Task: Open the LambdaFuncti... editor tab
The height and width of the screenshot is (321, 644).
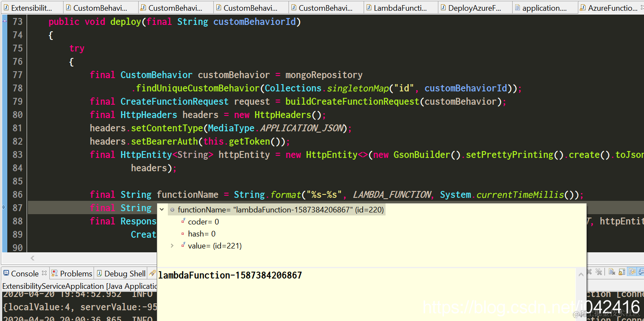Action: tap(400, 8)
